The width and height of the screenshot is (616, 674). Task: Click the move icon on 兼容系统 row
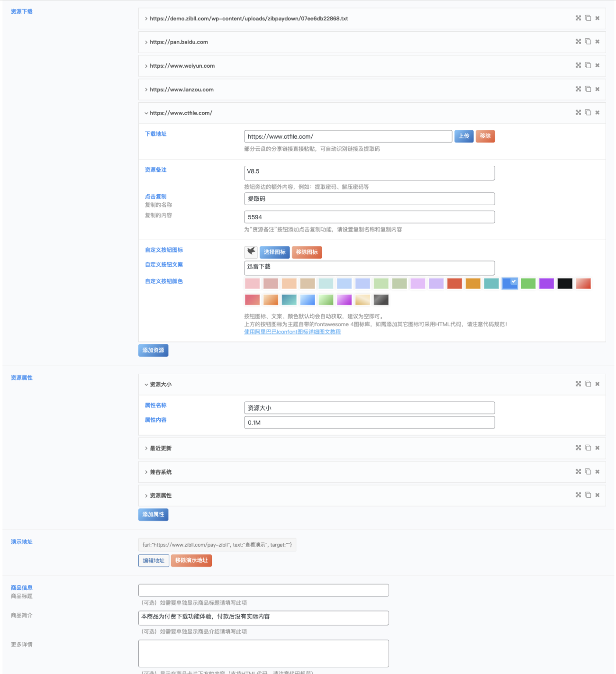(x=578, y=472)
